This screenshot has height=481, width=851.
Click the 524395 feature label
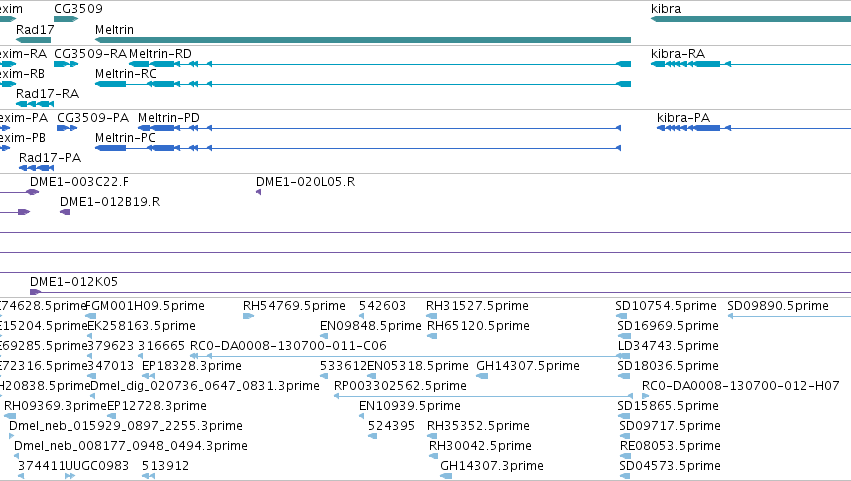point(391,426)
